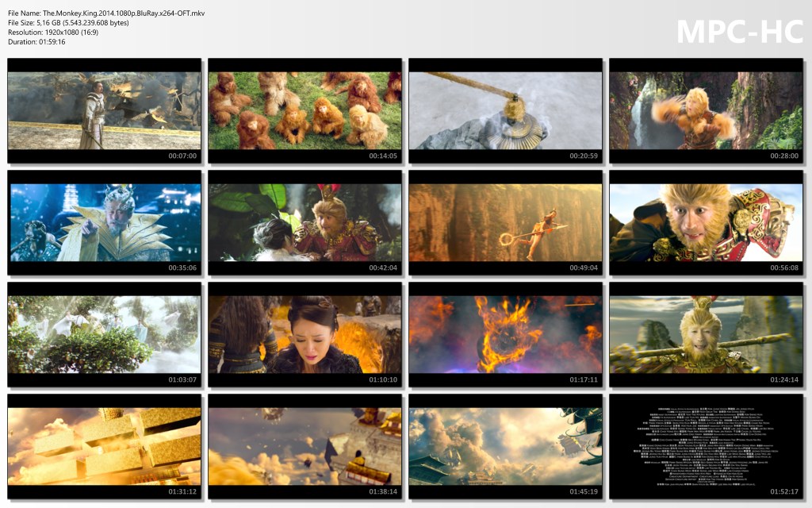
Task: Open the fiery thumbnail at 01:17:11
Action: [505, 334]
